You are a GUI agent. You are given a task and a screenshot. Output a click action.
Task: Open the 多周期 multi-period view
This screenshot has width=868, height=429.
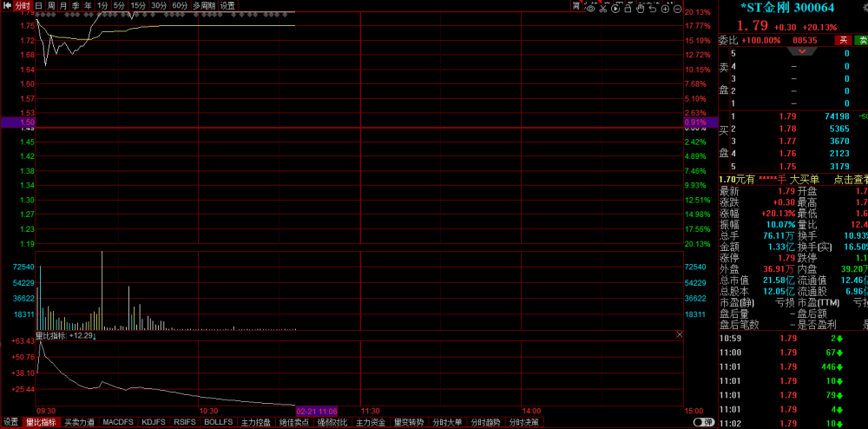click(x=204, y=5)
